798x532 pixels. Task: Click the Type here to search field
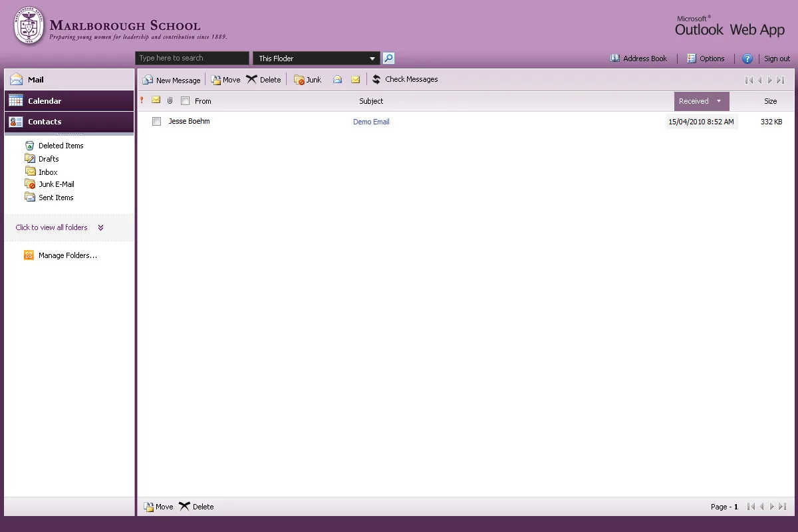(192, 59)
